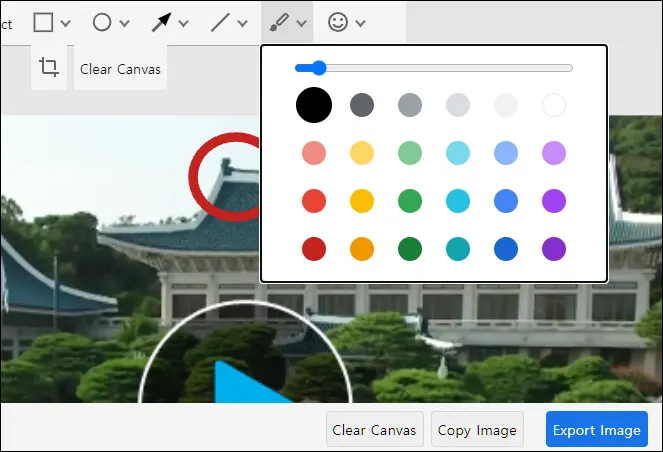Pick the medium blue color swatch
The height and width of the screenshot is (452, 663).
tap(506, 201)
